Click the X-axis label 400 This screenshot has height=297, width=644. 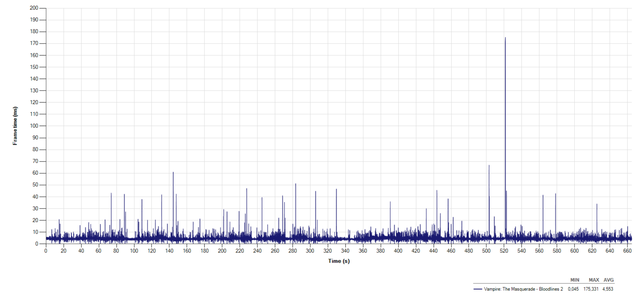398,251
